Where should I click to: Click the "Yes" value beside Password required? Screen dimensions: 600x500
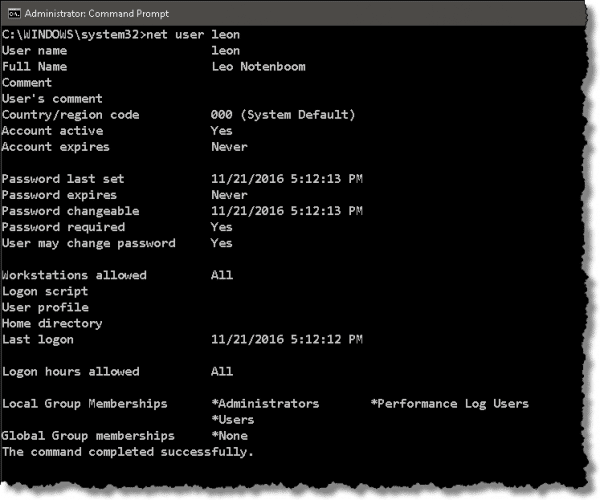(x=222, y=227)
